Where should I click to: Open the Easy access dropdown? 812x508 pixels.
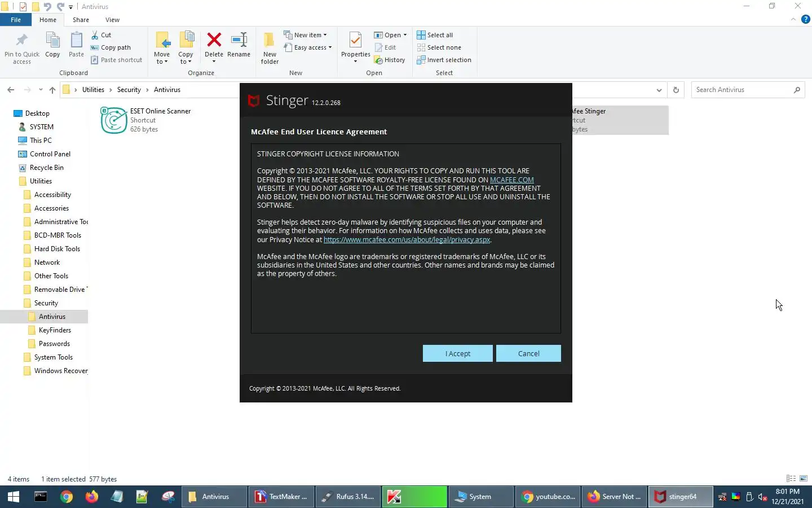pos(308,47)
